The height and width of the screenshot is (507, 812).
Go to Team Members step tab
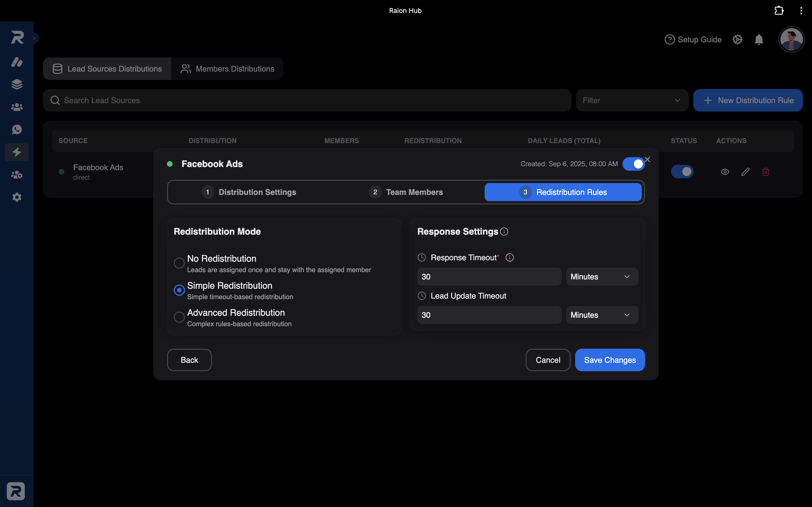pyautogui.click(x=406, y=192)
